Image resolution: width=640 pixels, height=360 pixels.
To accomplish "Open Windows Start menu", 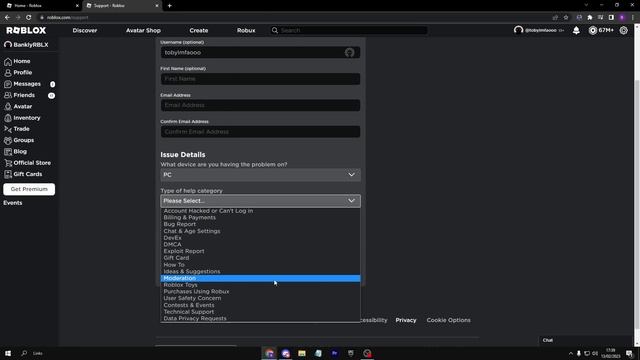I will point(8,353).
